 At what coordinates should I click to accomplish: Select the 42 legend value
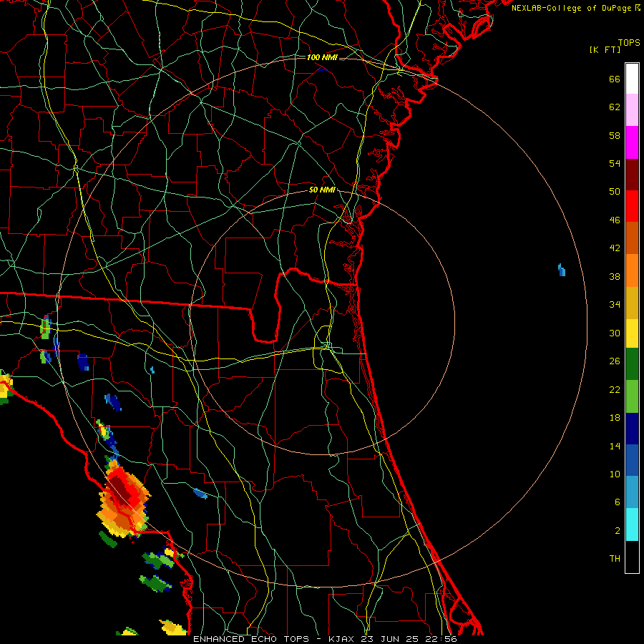tap(615, 248)
